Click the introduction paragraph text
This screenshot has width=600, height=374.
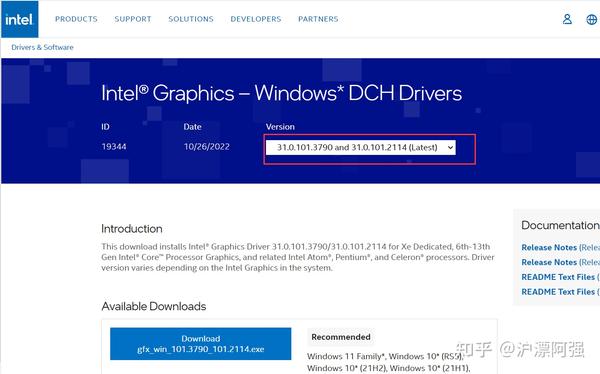(x=298, y=257)
